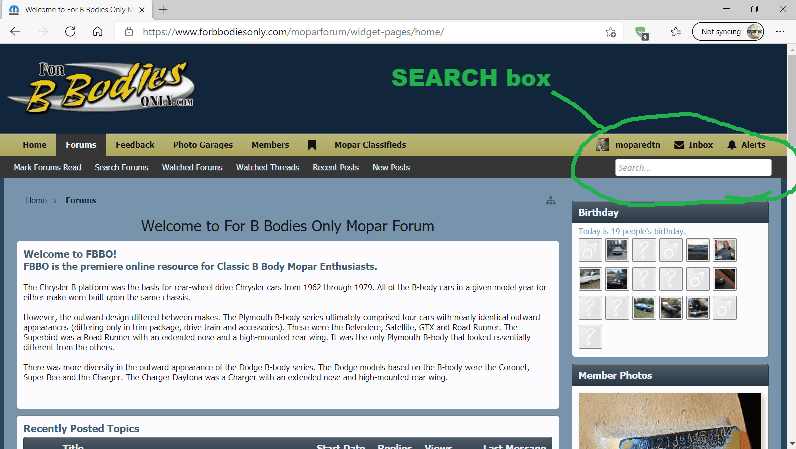796x449 pixels.
Task: Reload the page with the refresh icon
Action: pyautogui.click(x=70, y=31)
